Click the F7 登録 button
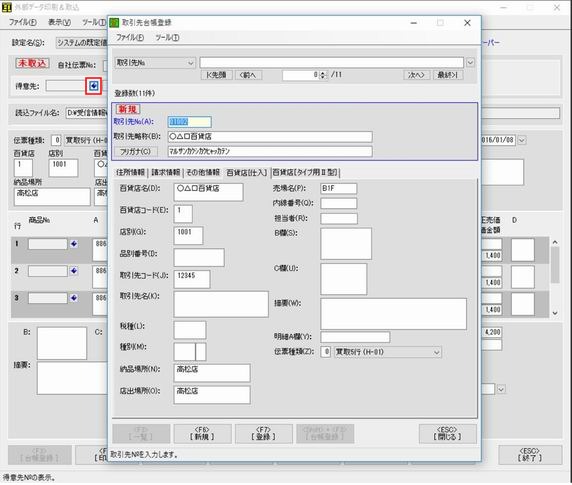 point(263,434)
